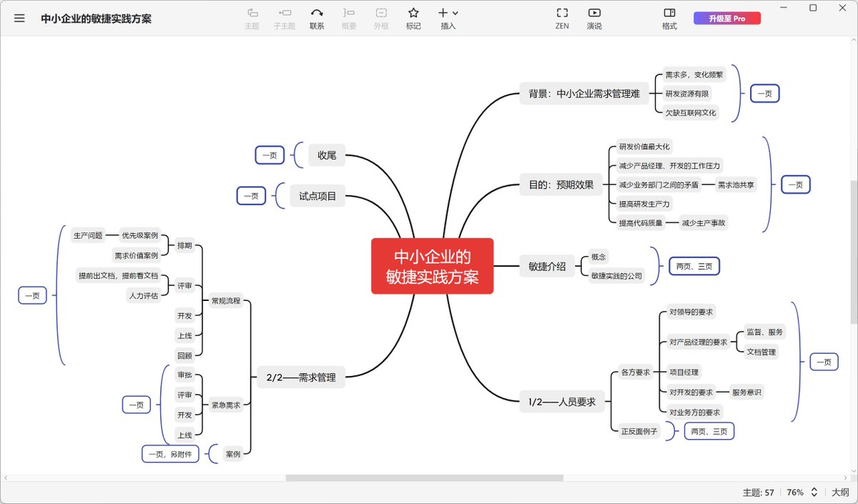Click the 升级至 Pro button

tap(727, 19)
